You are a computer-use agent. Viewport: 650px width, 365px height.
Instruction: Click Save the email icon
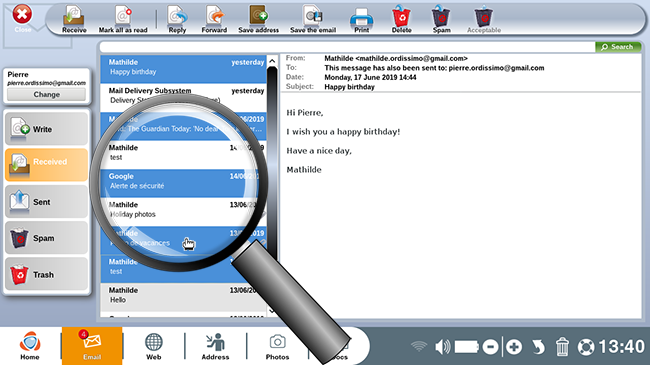(x=313, y=19)
